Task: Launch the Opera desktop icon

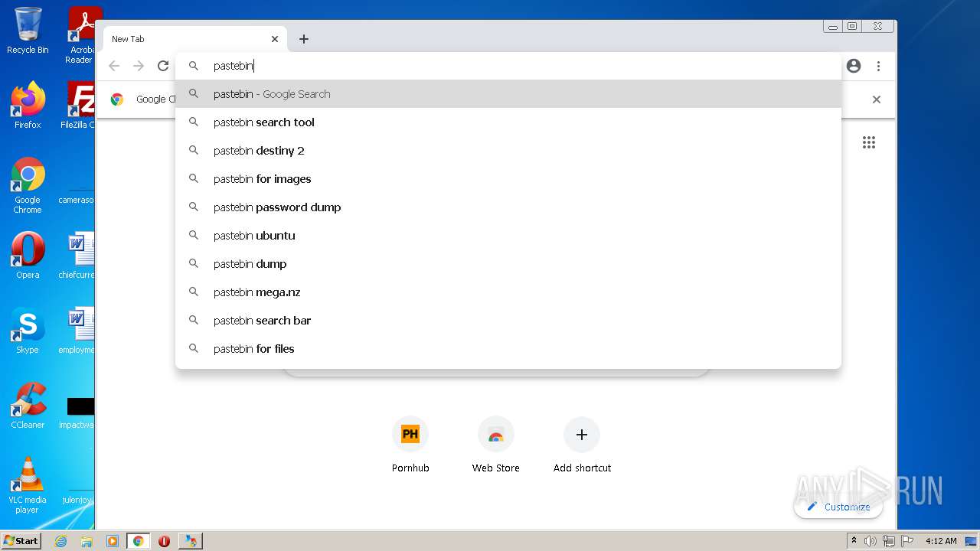Action: (28, 256)
